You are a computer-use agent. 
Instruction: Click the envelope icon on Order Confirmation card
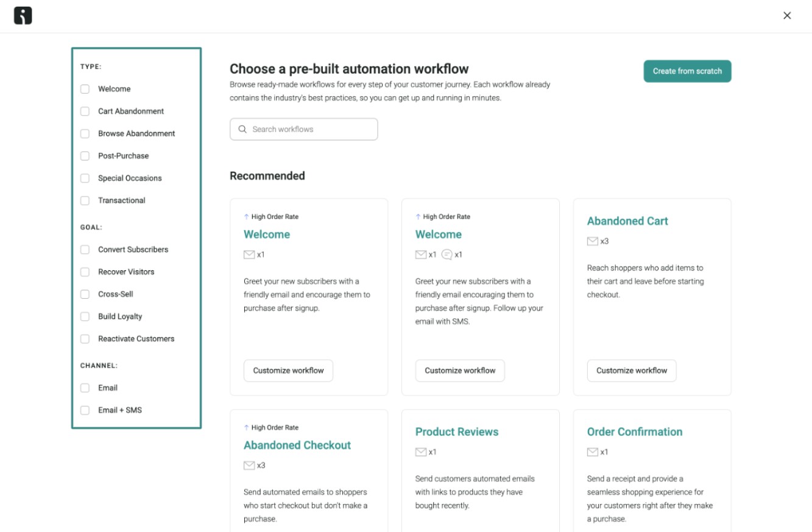click(592, 452)
